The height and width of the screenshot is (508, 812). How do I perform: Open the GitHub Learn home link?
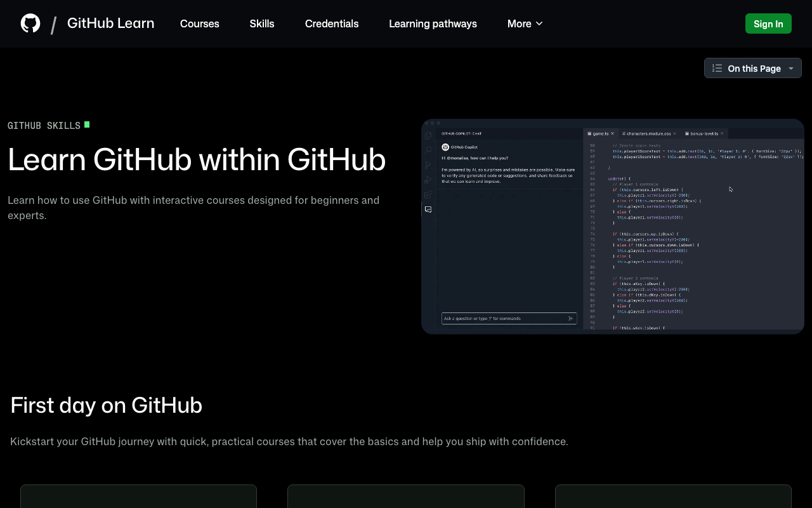(110, 23)
